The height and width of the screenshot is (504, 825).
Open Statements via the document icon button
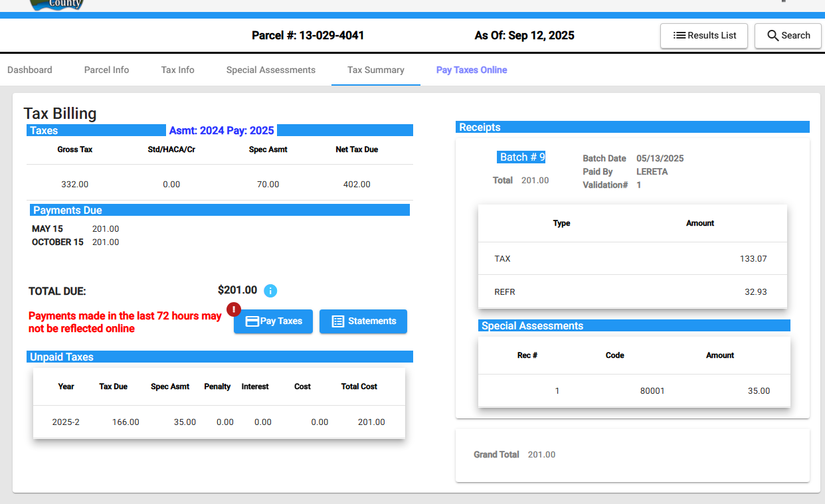coord(363,321)
